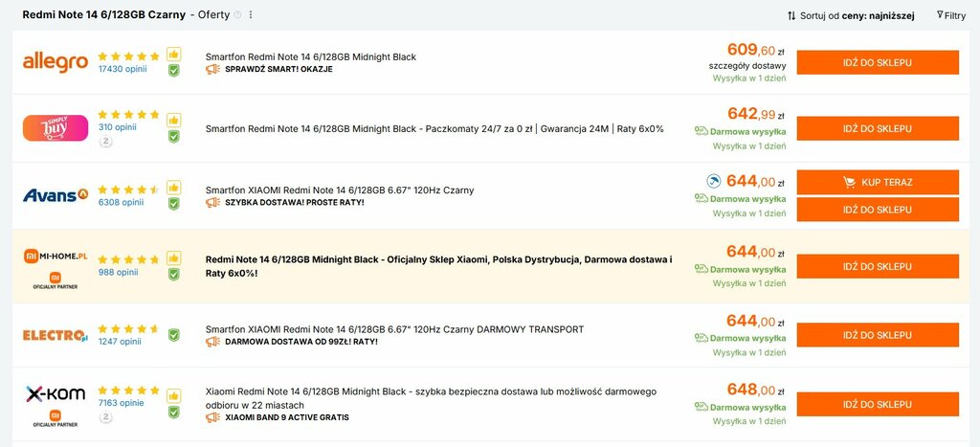Click the megaphone icon beside SPRAWDŹ SMART! OKAZJE
This screenshot has width=980, height=447.
click(x=212, y=69)
